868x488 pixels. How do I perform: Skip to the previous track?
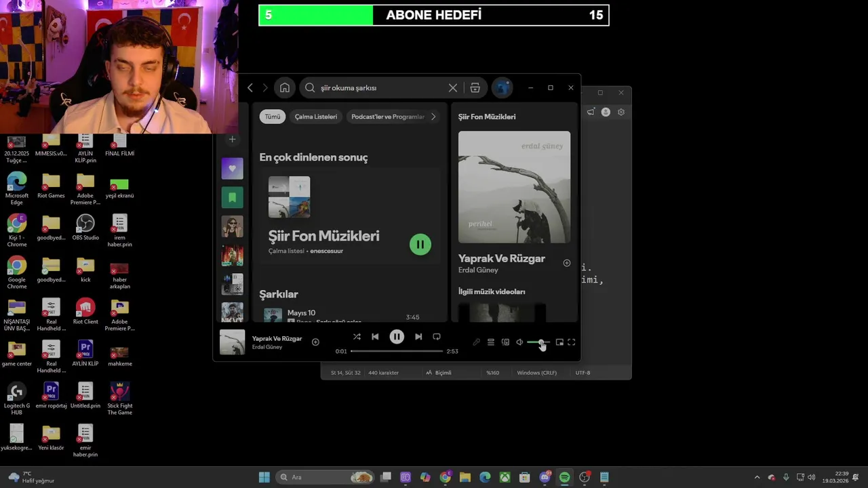[375, 336]
